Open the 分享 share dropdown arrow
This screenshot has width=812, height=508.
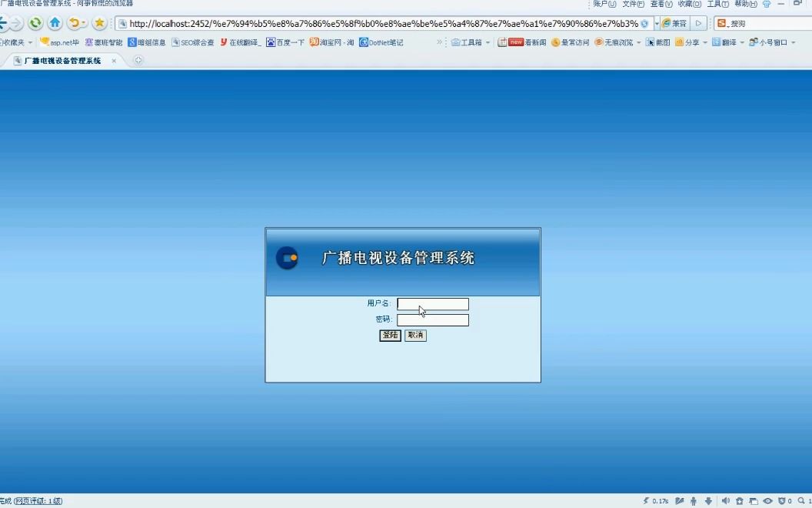pyautogui.click(x=704, y=44)
